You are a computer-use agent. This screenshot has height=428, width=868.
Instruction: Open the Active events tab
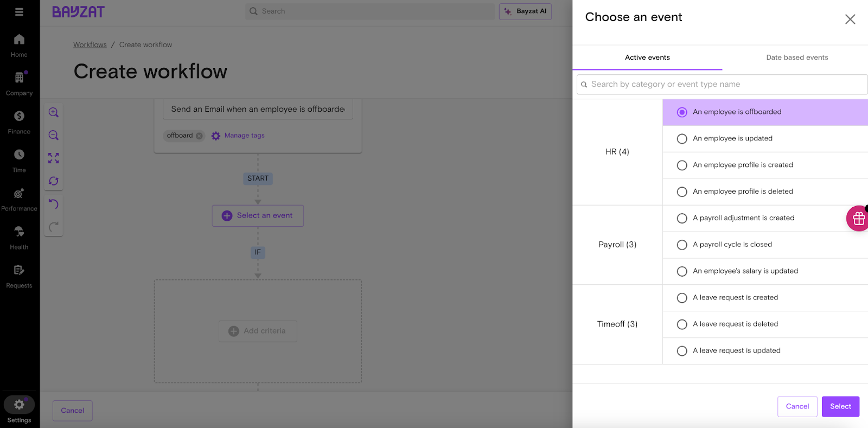pyautogui.click(x=647, y=58)
